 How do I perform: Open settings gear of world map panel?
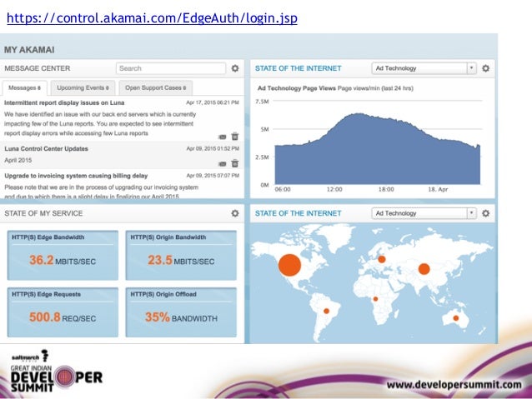[485, 213]
